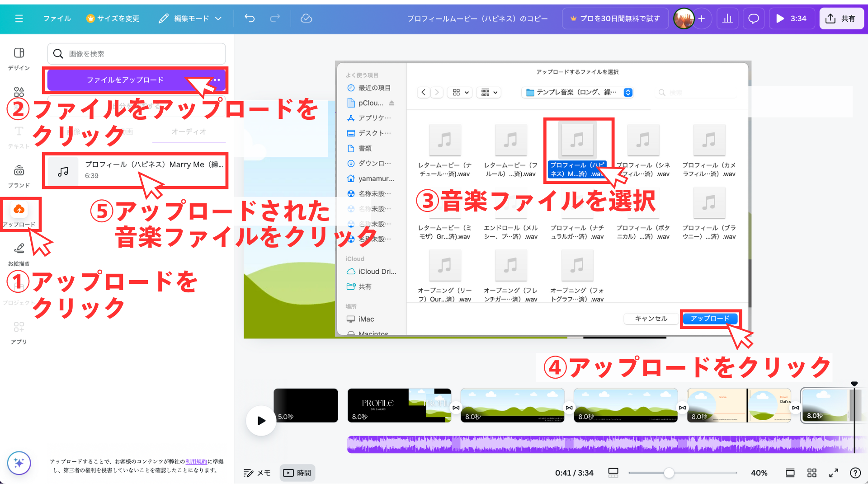Click the Magic assistant sparkle button

(x=19, y=463)
